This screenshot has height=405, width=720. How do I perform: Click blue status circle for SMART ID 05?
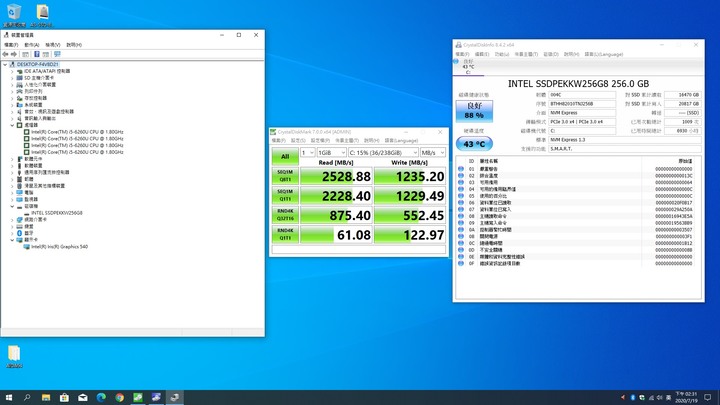(461, 196)
